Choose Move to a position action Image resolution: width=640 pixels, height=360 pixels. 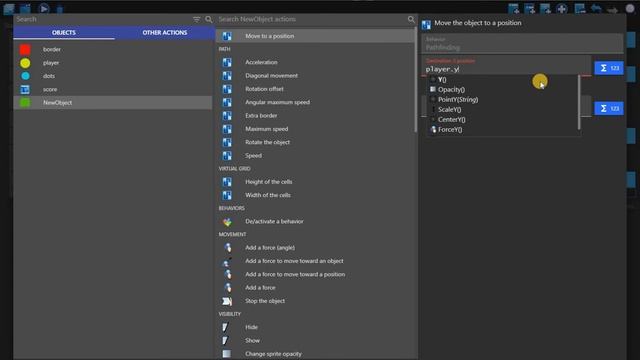tap(315, 36)
